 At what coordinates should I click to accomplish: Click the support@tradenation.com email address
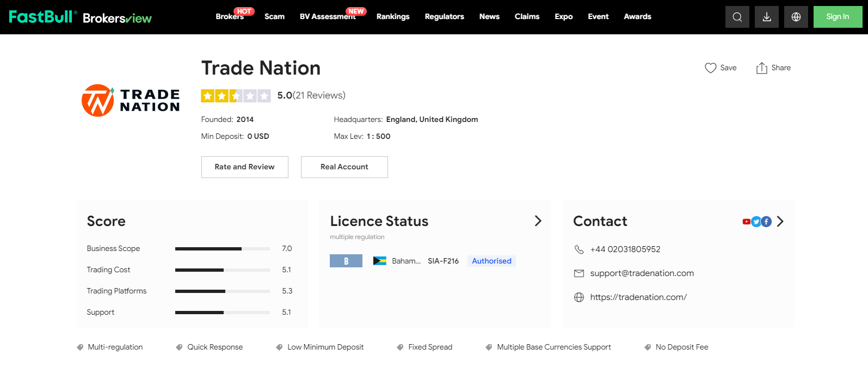tap(642, 273)
